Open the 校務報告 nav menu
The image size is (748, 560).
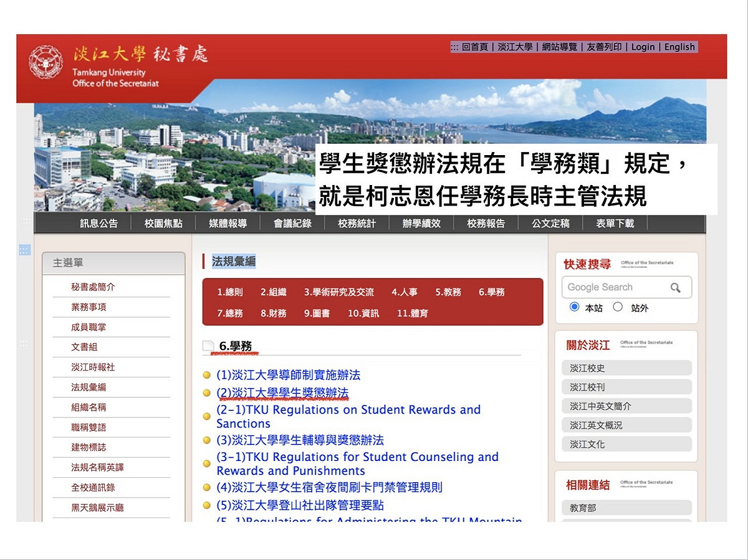point(486,224)
